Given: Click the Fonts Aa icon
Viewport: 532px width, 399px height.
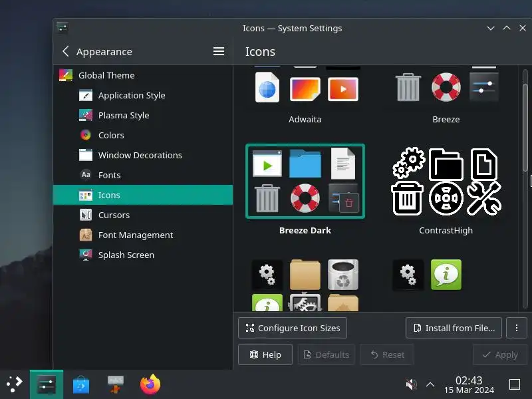Looking at the screenshot, I should click(86, 175).
